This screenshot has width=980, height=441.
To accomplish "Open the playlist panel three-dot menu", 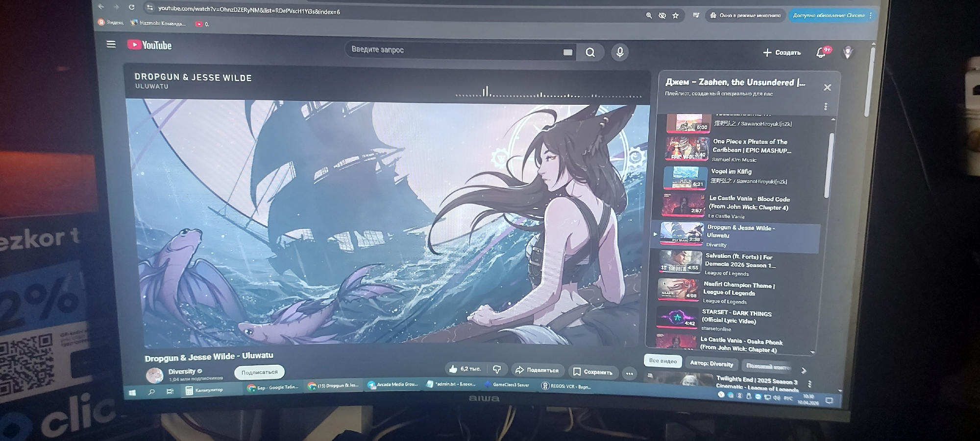I will 825,107.
